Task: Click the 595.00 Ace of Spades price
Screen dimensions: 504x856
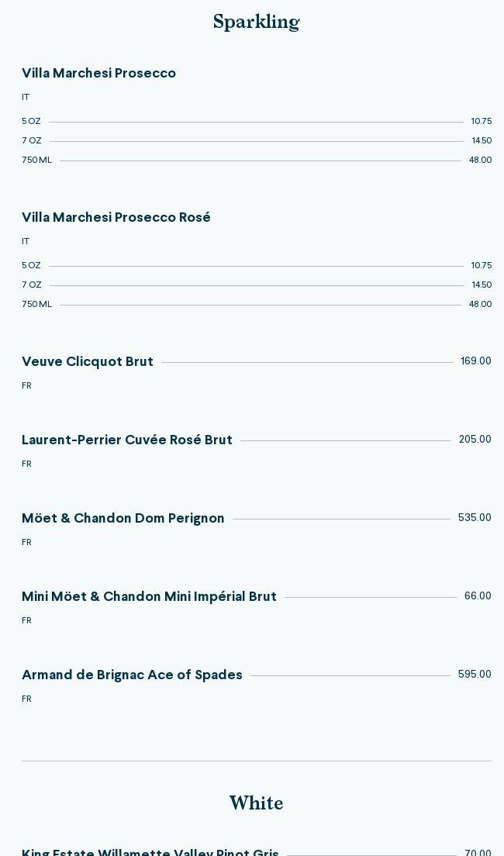Action: (475, 675)
